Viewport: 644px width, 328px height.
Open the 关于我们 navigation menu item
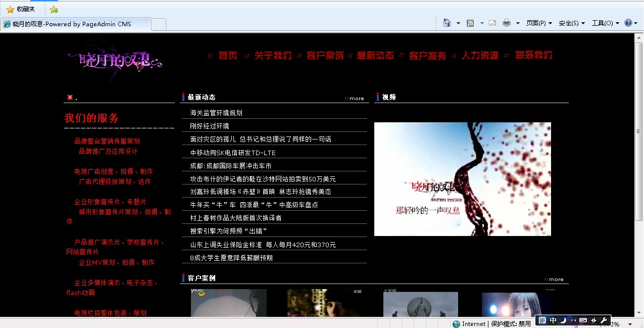point(273,56)
